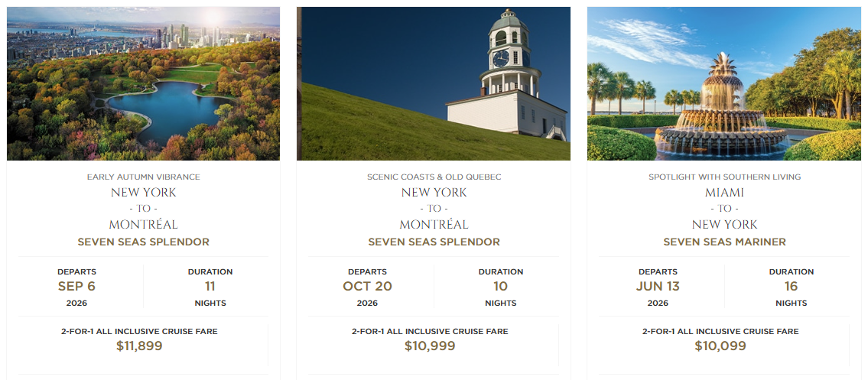
Task: Click the $10,999 cruise fare
Action: pyautogui.click(x=430, y=346)
